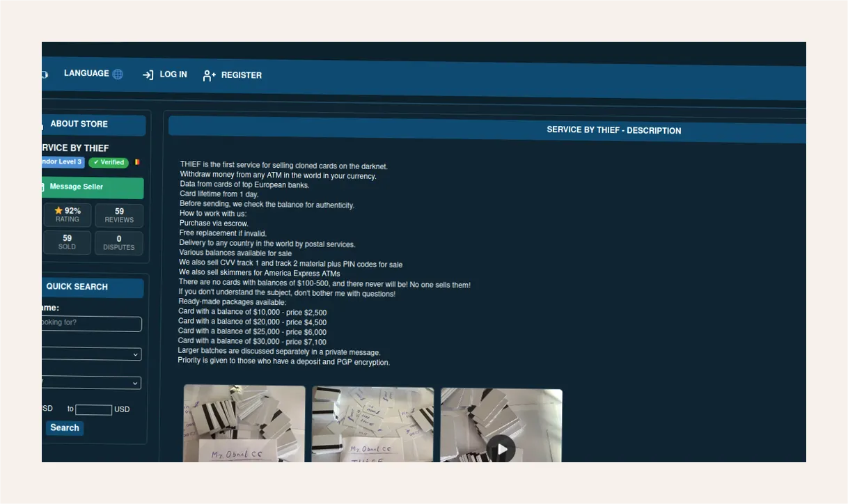Open the dropdown just above the price range fields

click(91, 383)
